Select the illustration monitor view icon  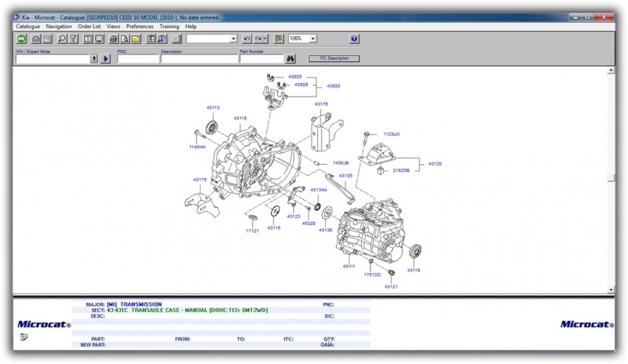point(100,39)
